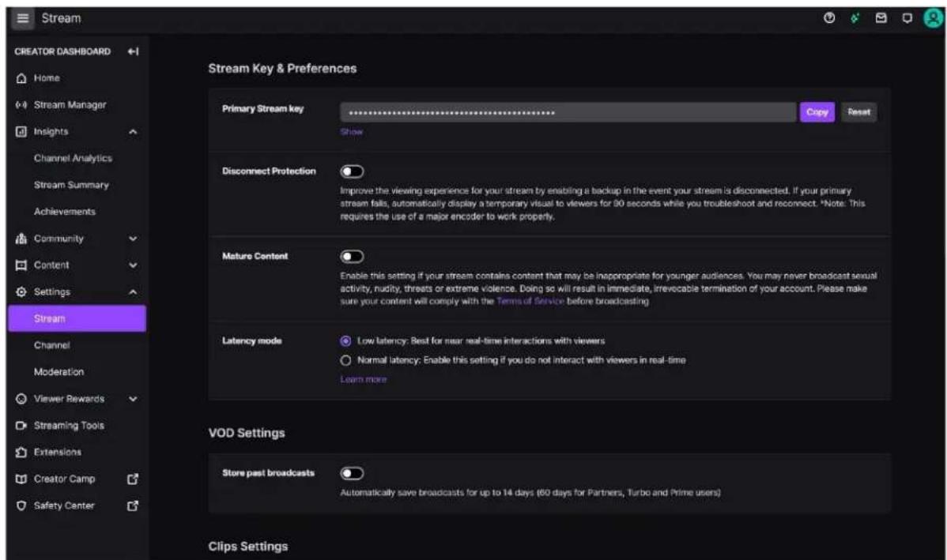Image resolution: width=947 pixels, height=560 pixels.
Task: Select Normal latency radio option
Action: click(345, 361)
